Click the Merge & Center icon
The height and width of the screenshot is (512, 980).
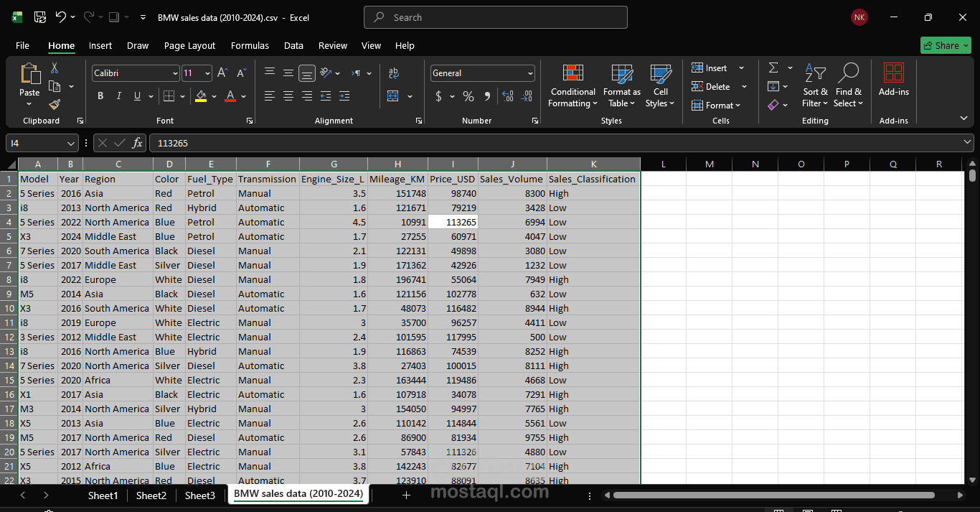[393, 96]
